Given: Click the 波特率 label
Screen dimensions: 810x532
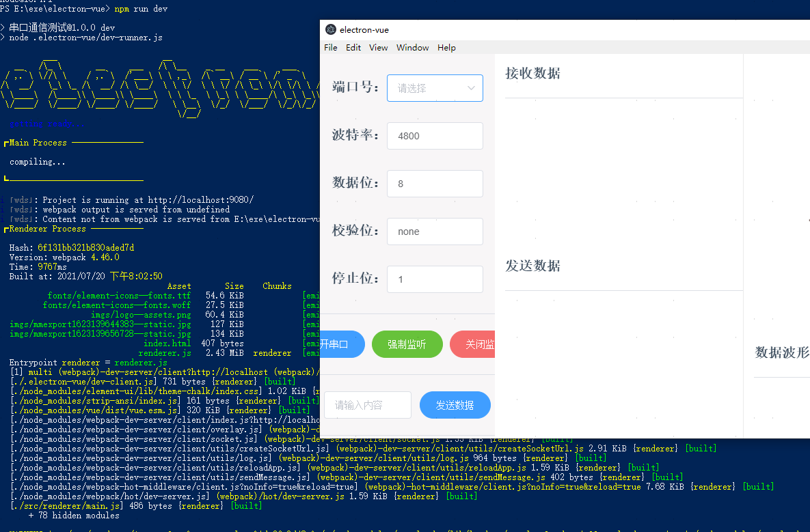Looking at the screenshot, I should (x=355, y=135).
